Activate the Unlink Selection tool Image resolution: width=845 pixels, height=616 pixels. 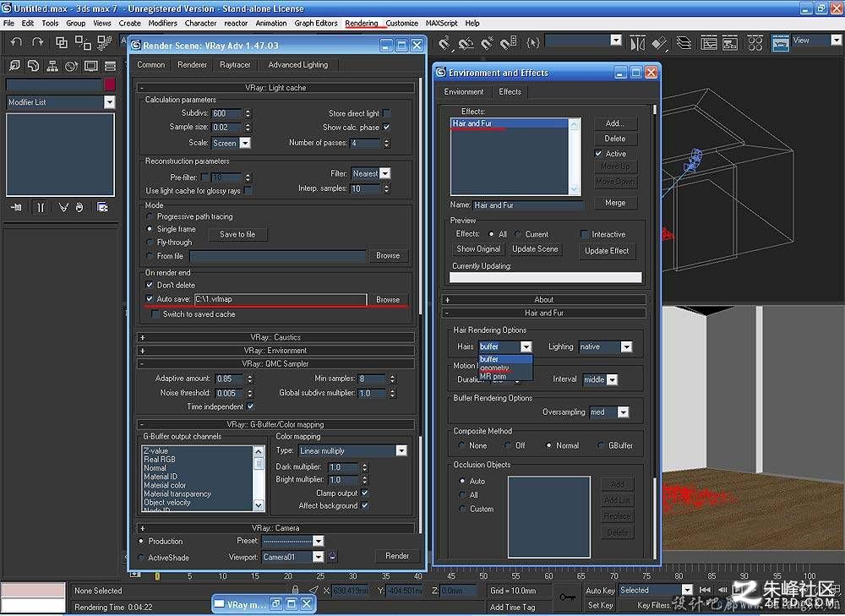pyautogui.click(x=83, y=42)
